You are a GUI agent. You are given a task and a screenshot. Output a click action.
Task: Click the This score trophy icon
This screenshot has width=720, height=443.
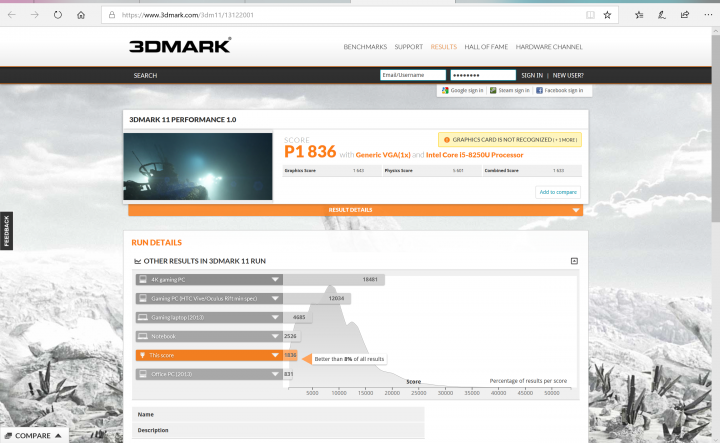(x=142, y=355)
